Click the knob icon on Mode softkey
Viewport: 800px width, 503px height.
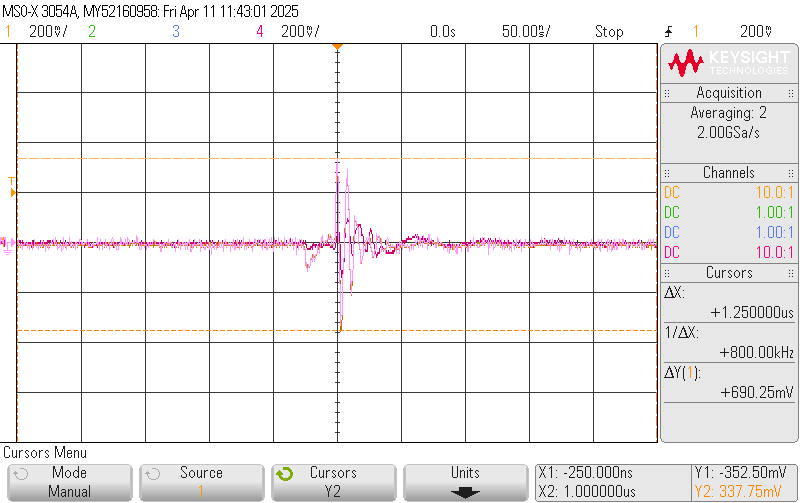[x=20, y=474]
